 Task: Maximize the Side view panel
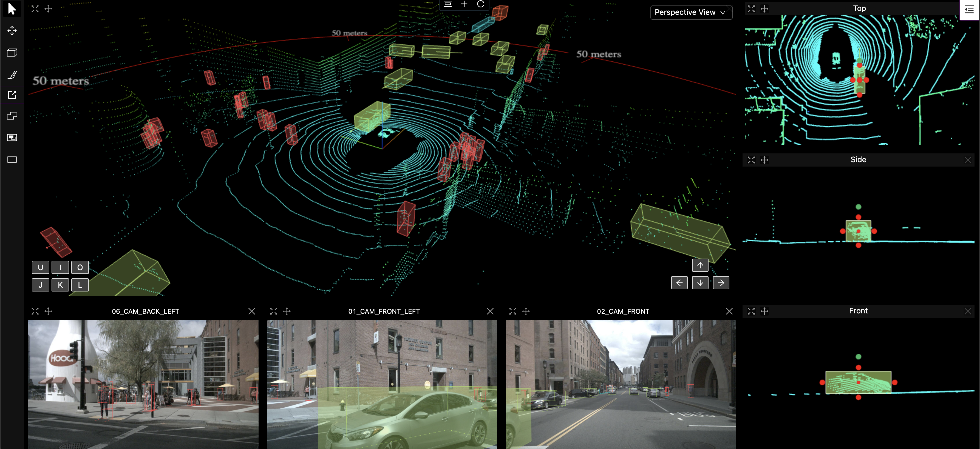click(751, 160)
